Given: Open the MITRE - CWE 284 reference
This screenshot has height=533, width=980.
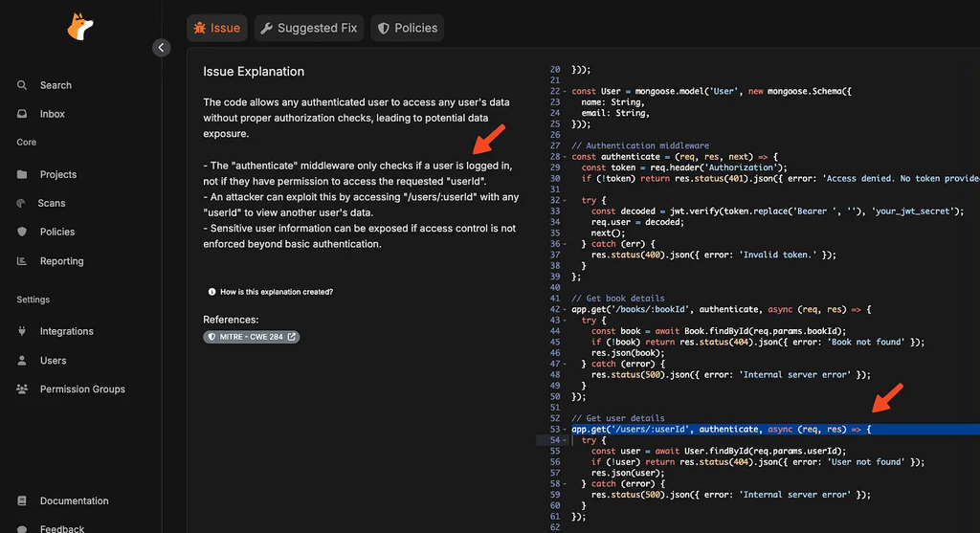Looking at the screenshot, I should (252, 337).
